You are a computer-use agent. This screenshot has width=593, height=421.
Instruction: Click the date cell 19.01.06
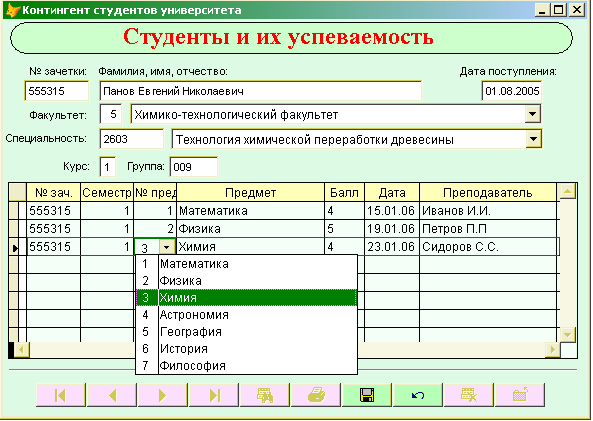click(x=392, y=229)
